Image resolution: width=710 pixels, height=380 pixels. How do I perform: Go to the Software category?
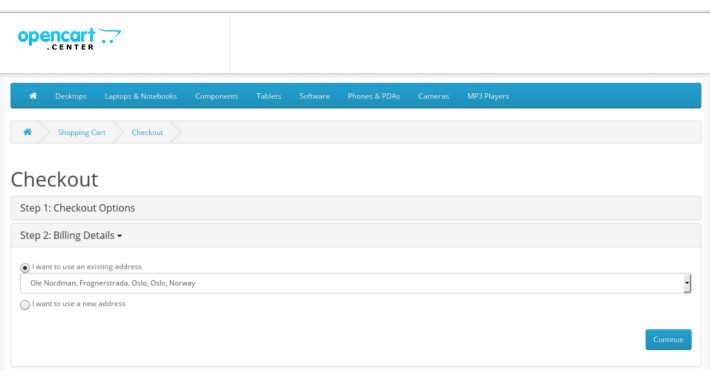coord(314,96)
